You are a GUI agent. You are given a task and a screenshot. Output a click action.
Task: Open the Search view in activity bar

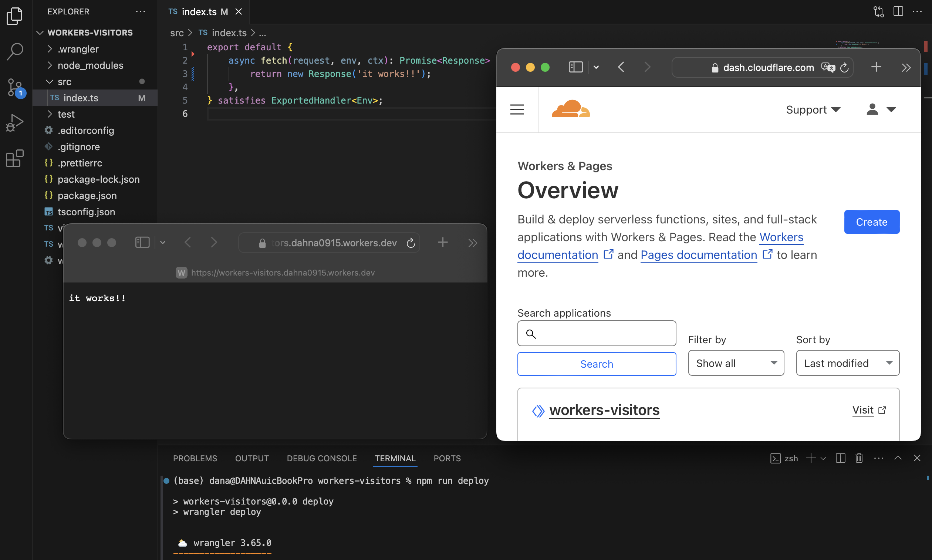[x=15, y=51]
